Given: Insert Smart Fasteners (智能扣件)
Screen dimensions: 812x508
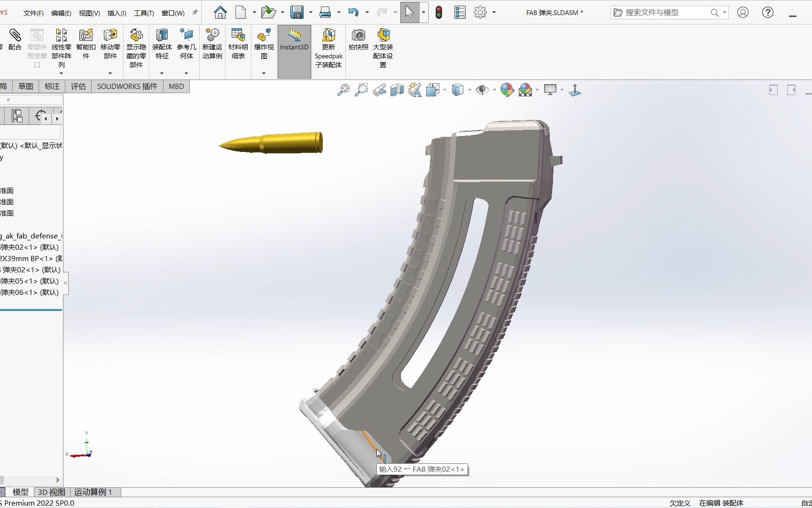Looking at the screenshot, I should tap(86, 44).
